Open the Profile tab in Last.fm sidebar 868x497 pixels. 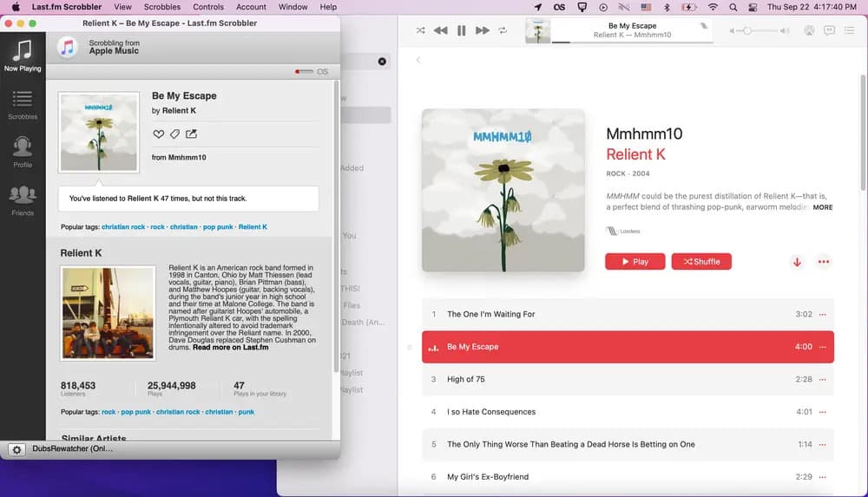tap(23, 152)
